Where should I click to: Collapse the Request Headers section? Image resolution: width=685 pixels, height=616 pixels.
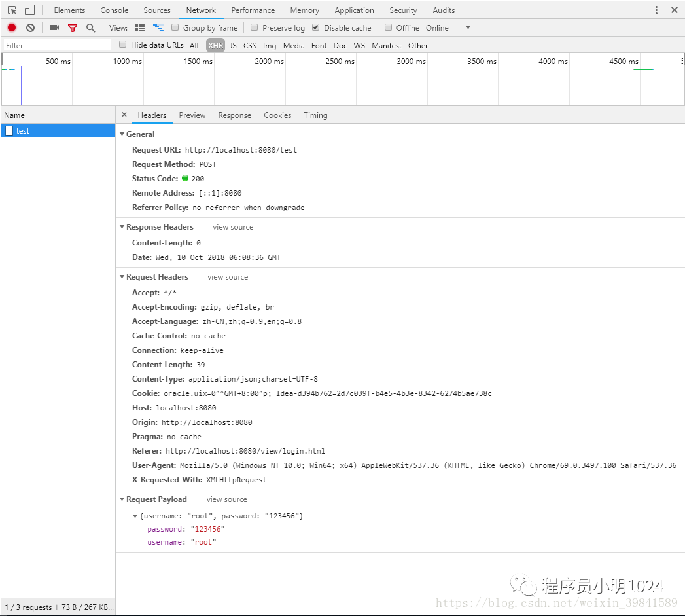tap(122, 277)
